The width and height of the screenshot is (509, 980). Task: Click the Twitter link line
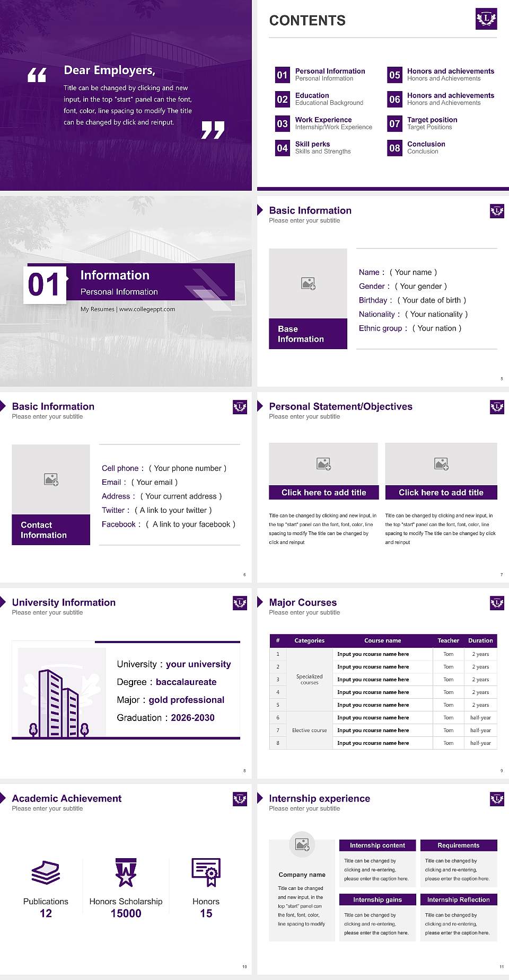coord(156,510)
